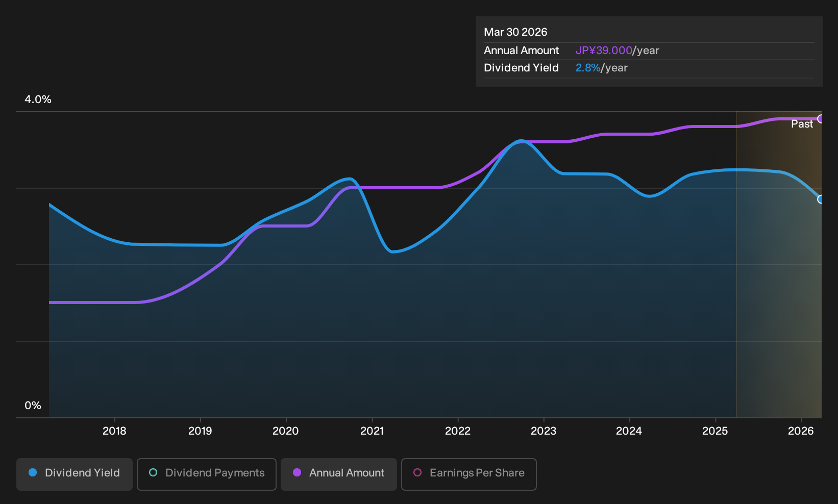Click the 2021 x-axis label

coord(372,431)
